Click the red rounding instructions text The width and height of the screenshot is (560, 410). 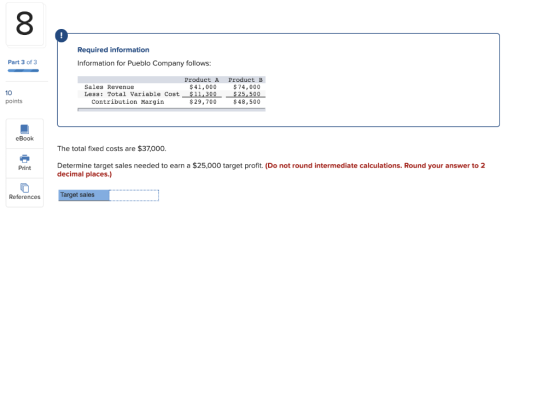click(271, 170)
